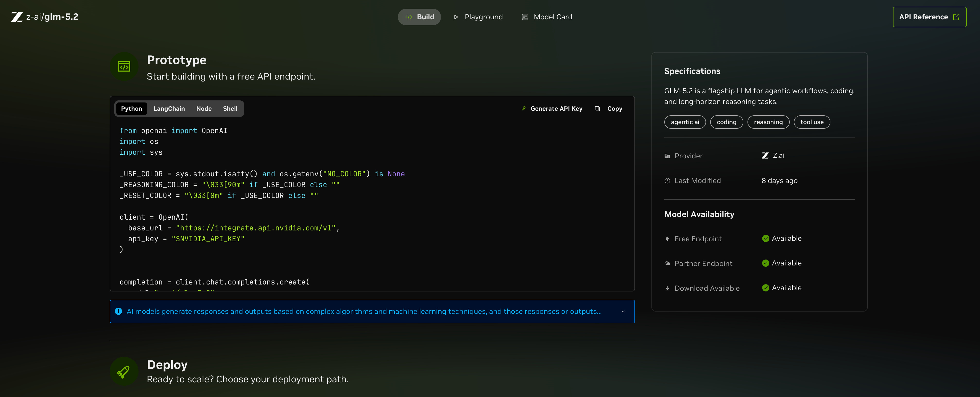Switch to the Playground tab
The width and height of the screenshot is (980, 397).
coord(478,17)
